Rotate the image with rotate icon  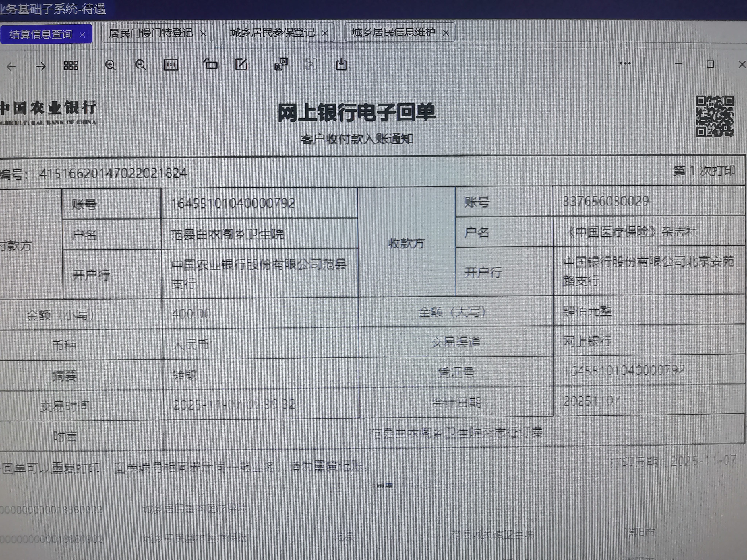tap(210, 63)
